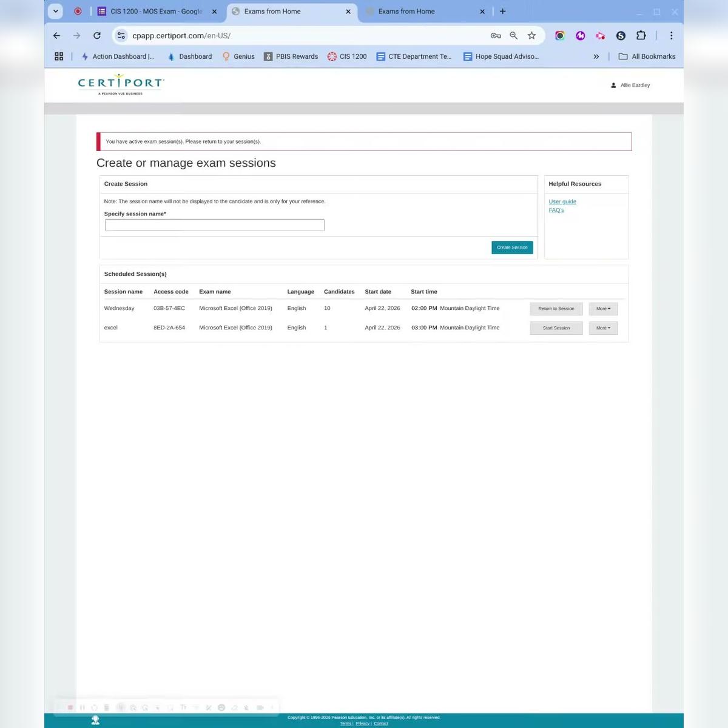This screenshot has height=728, width=728.
Task: Open the purple M extension in the toolbar
Action: [580, 35]
